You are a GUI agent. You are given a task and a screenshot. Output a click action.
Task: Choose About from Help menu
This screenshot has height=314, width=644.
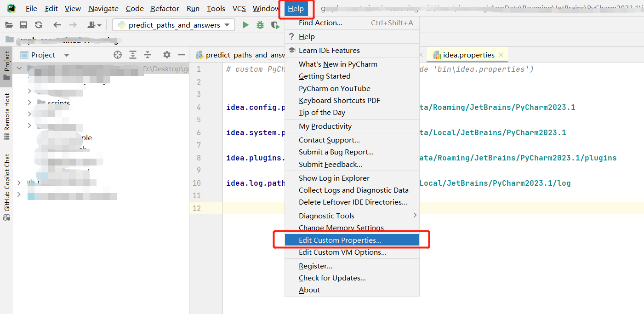coord(352,290)
